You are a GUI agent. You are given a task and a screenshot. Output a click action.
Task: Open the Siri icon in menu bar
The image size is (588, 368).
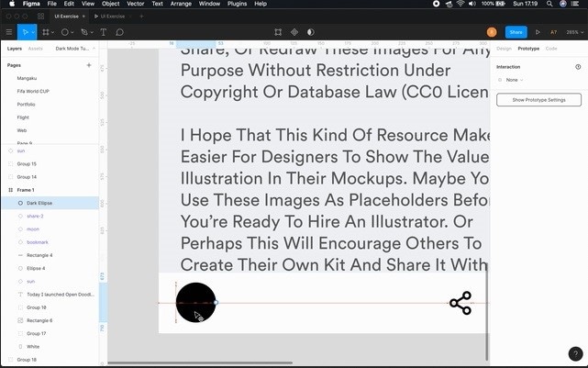tap(563, 4)
